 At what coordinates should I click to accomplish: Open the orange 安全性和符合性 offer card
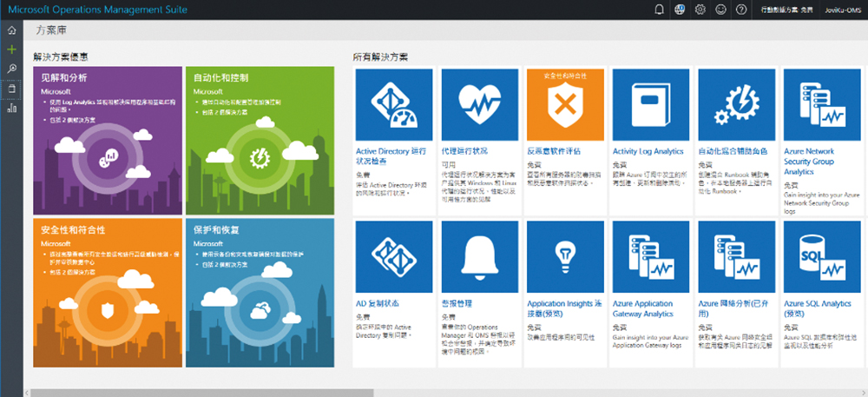coord(108,293)
